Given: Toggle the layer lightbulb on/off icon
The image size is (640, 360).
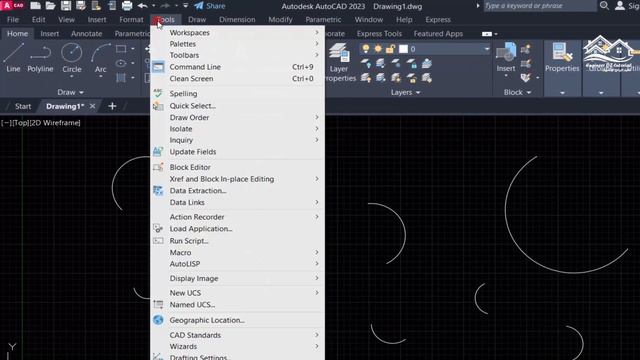Looking at the screenshot, I should (366, 49).
